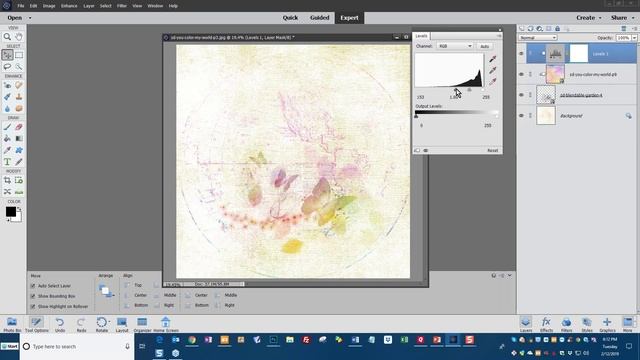Toggle Show Bounding Box checkbox
Screen dimensions: 640x360
pyautogui.click(x=33, y=296)
